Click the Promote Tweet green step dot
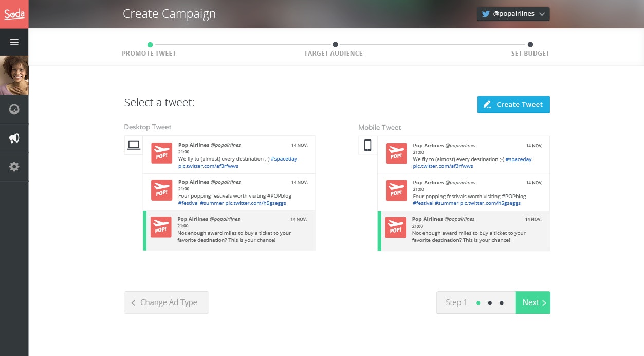 coord(150,45)
